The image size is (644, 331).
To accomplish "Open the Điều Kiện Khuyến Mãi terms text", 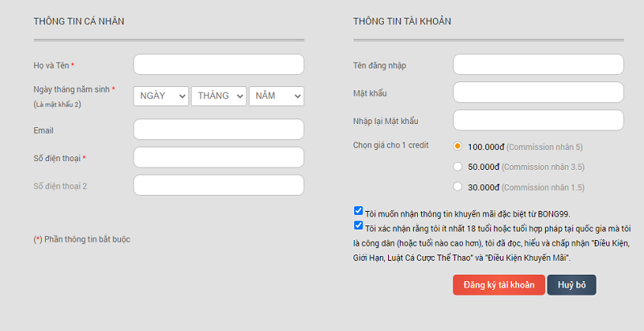I will tap(526, 257).
